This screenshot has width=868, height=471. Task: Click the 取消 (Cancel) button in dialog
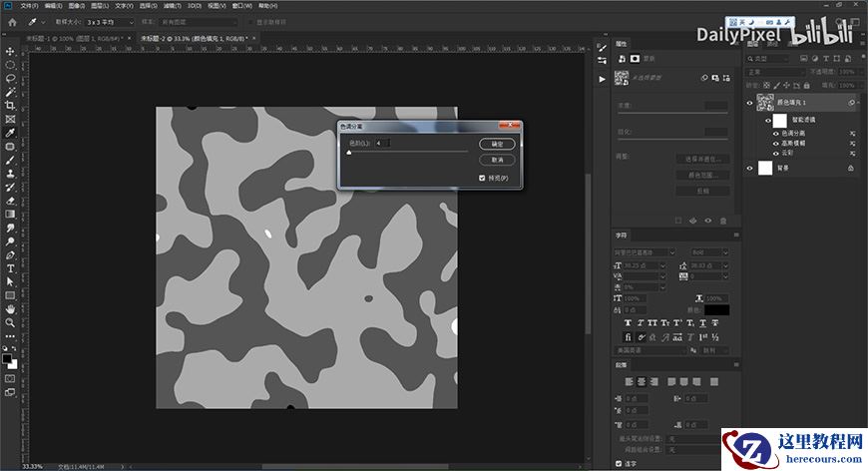coord(497,160)
